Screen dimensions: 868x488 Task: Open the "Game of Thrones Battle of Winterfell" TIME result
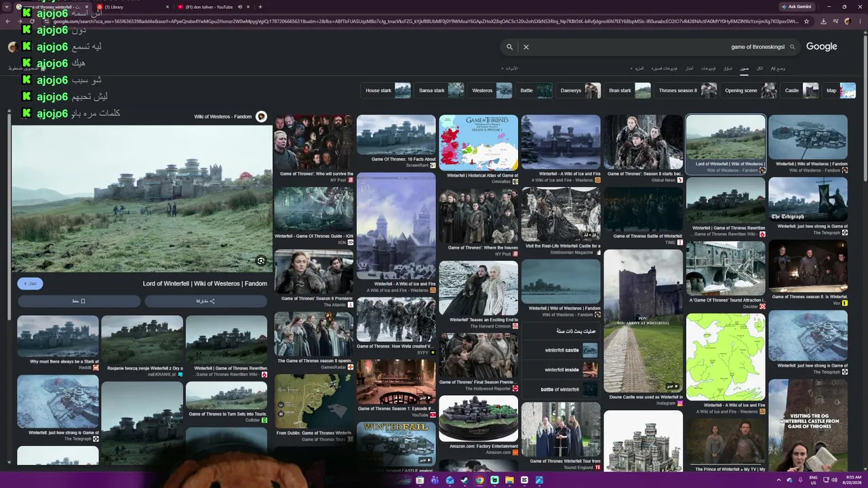coord(644,216)
